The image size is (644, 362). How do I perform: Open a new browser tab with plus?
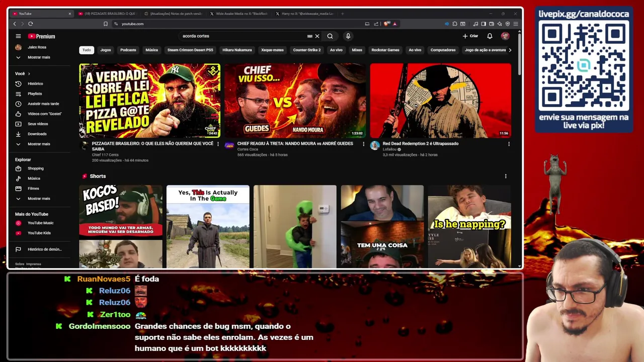point(343,14)
